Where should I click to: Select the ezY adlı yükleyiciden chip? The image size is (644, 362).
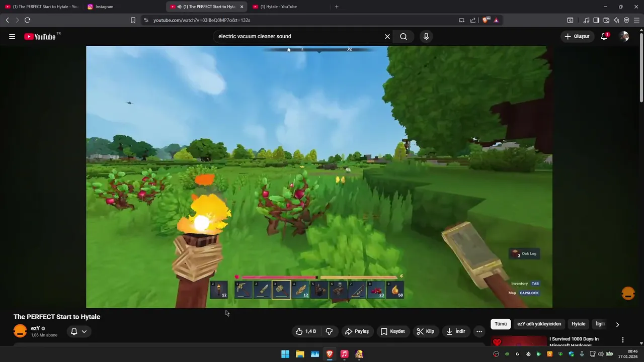(539, 324)
